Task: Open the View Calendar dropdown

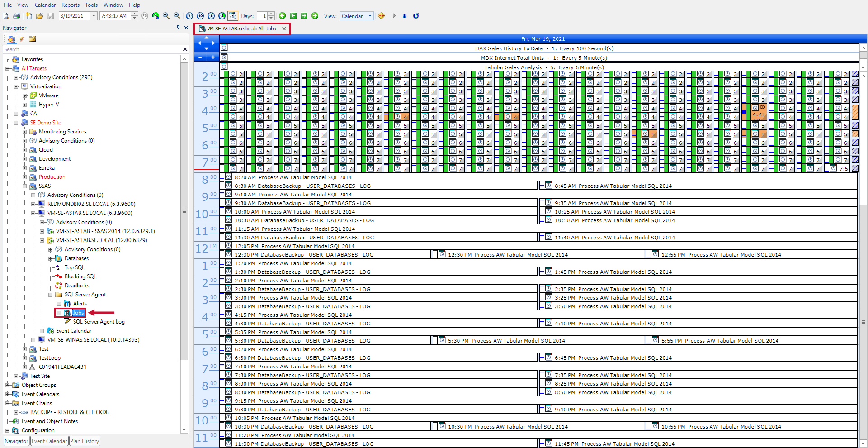Action: tap(370, 16)
